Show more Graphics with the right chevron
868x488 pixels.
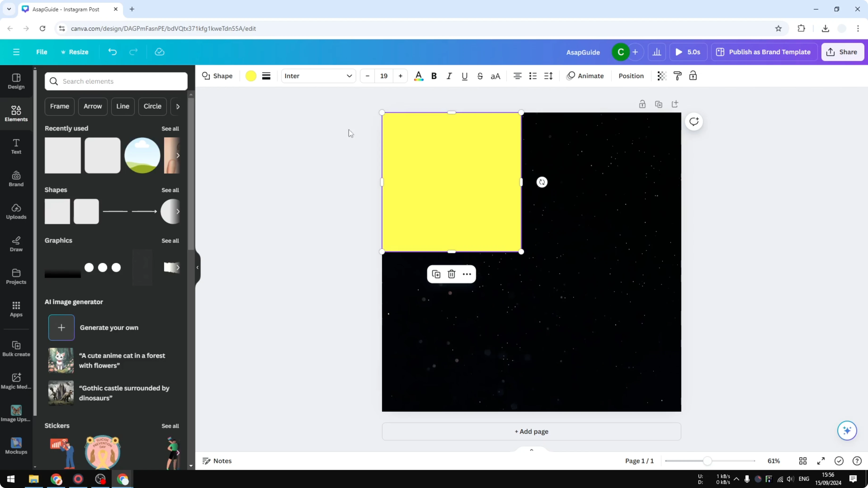point(178,267)
